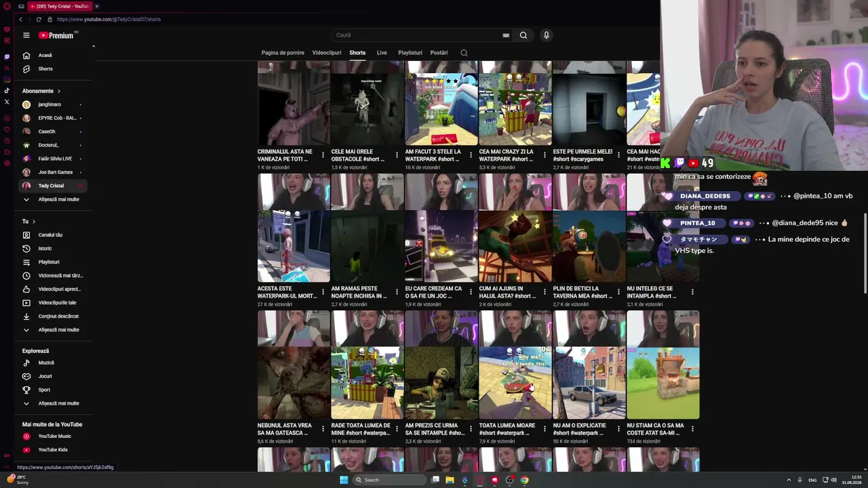
Task: Open options menu for NU INTELEG CE SE INTAMPLA short
Action: point(692,292)
